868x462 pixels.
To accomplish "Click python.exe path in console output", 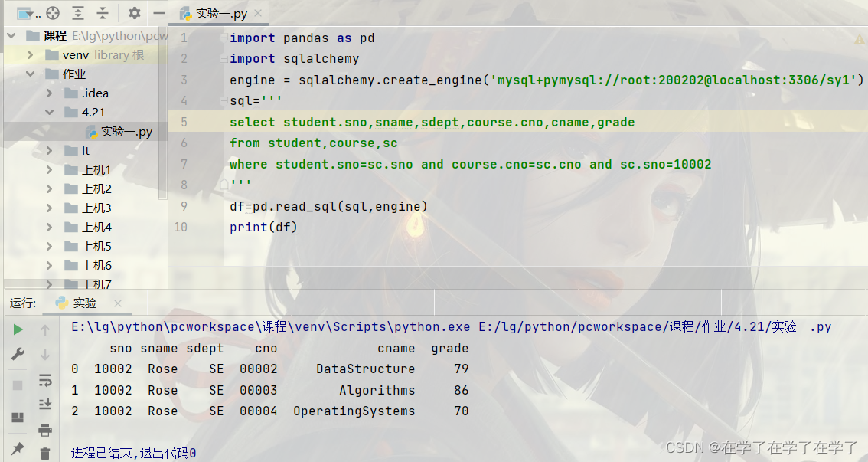I will pyautogui.click(x=271, y=327).
